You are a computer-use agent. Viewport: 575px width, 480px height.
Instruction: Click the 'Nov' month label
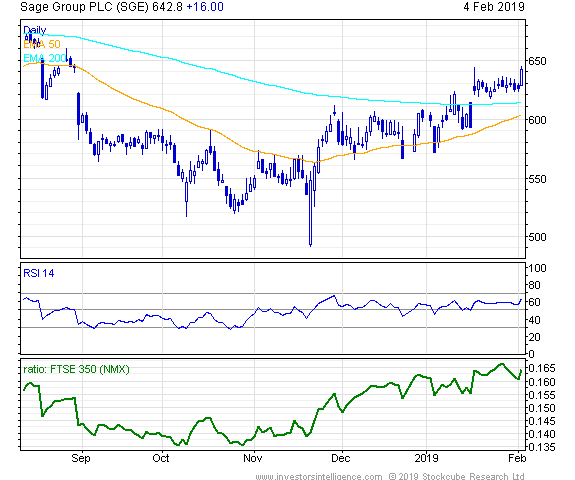pos(253,458)
